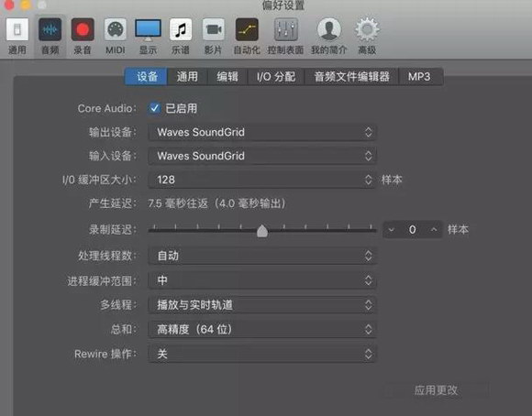This screenshot has height=416, width=532.
Task: Open the 控制表面 control surfaces icon
Action: 285,30
